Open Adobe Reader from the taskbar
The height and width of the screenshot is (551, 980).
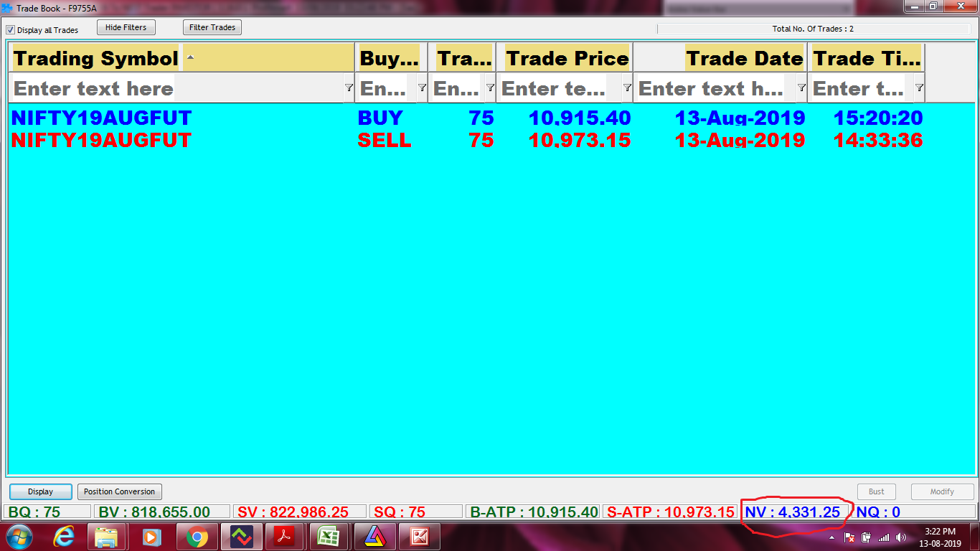point(285,537)
